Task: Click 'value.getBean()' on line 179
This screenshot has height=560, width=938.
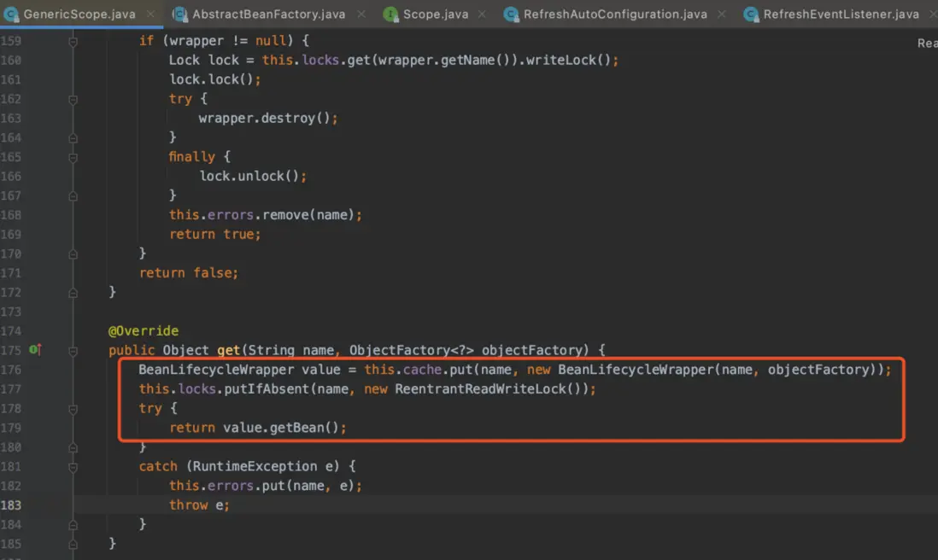Action: [x=281, y=428]
